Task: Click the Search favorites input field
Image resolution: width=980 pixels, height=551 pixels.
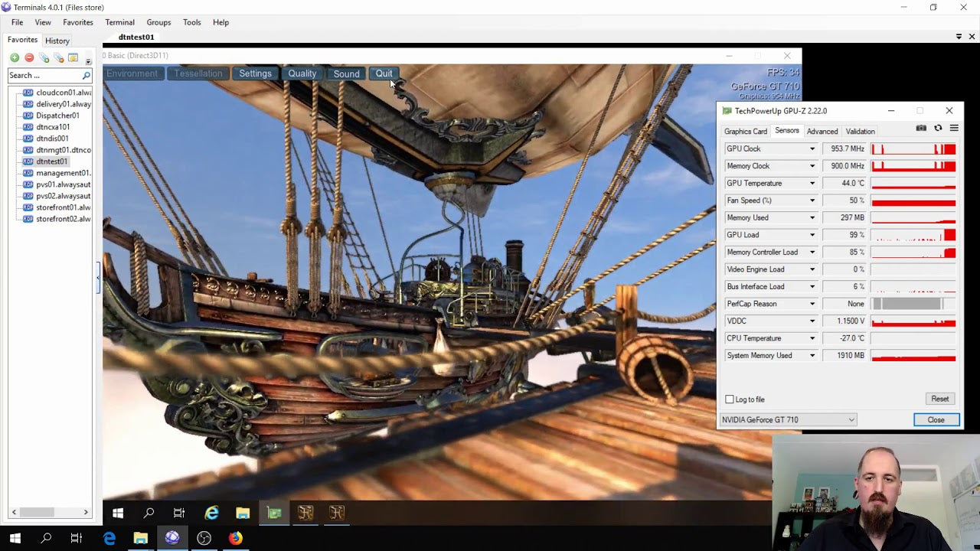Action: tap(44, 75)
